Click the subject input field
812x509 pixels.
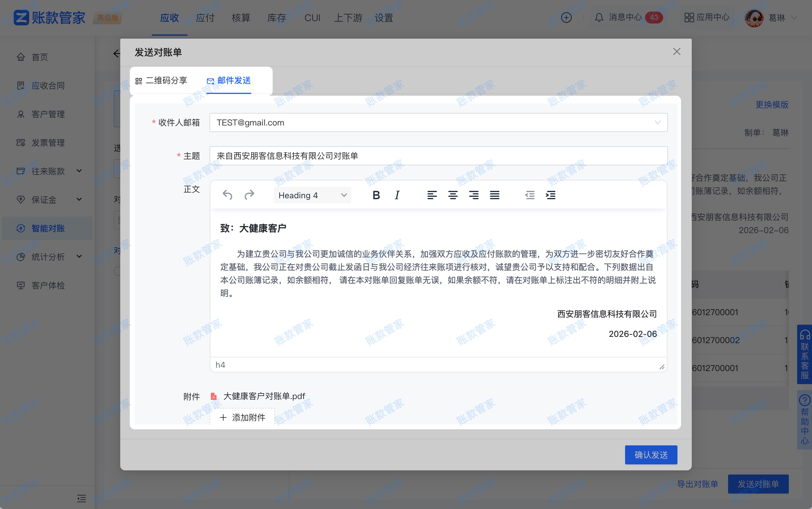tap(404, 155)
